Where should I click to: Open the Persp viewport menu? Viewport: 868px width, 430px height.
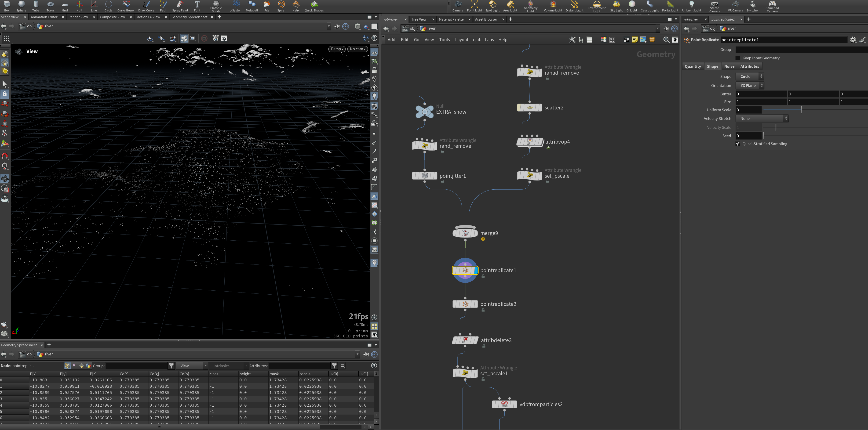[x=337, y=49]
